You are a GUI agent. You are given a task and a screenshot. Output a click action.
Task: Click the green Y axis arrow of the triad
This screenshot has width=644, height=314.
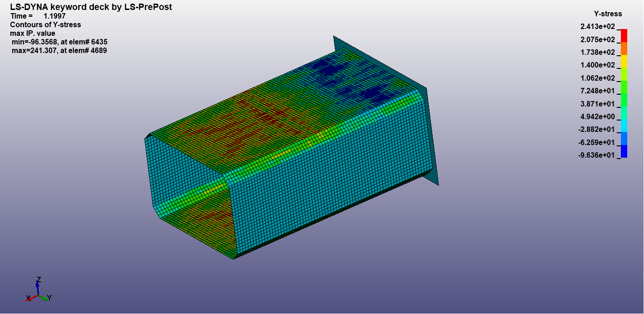pyautogui.click(x=46, y=299)
